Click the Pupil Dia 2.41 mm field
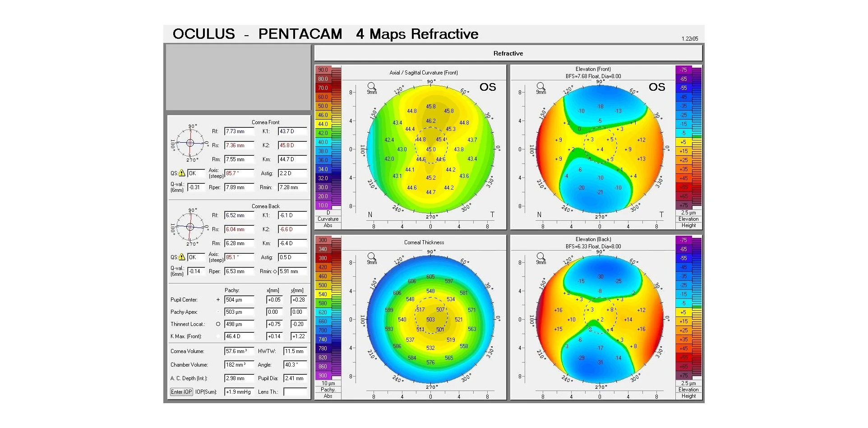 pyautogui.click(x=295, y=378)
